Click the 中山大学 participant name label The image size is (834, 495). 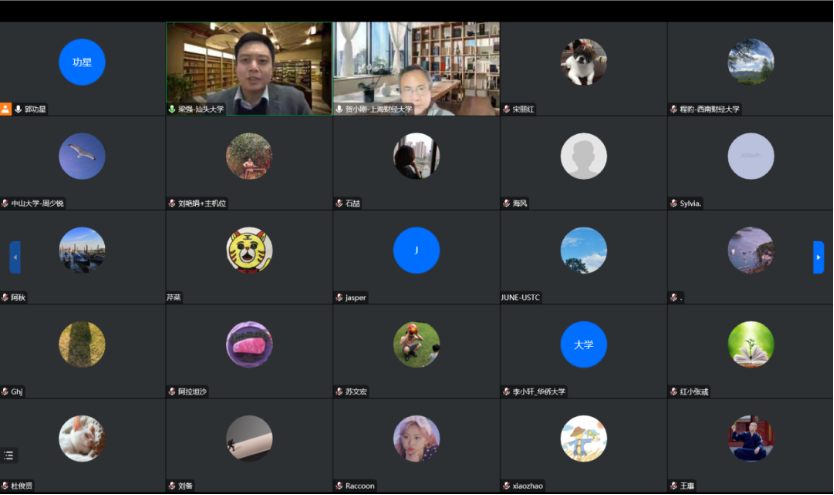coord(37,203)
